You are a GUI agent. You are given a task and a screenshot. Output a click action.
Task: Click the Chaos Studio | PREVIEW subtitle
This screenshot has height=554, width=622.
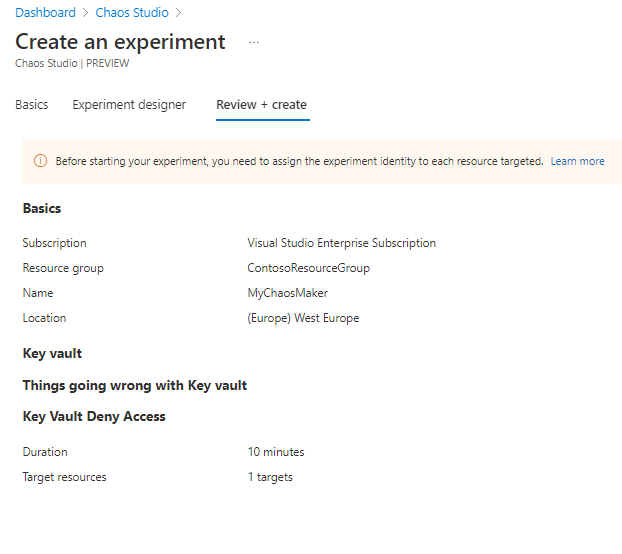(x=72, y=63)
